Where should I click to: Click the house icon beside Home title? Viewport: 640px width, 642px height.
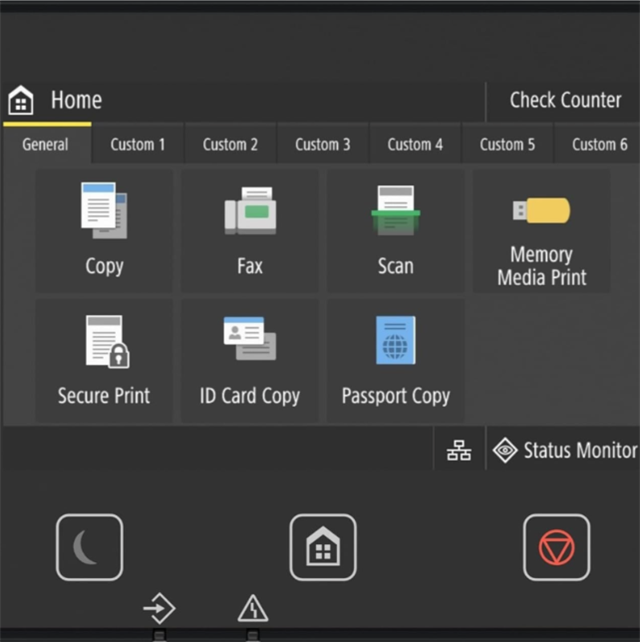click(x=21, y=101)
